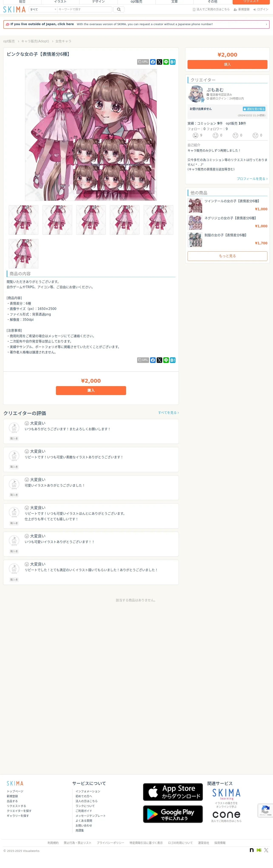Click X icon in footer
273x868 pixels.
(x=266, y=850)
